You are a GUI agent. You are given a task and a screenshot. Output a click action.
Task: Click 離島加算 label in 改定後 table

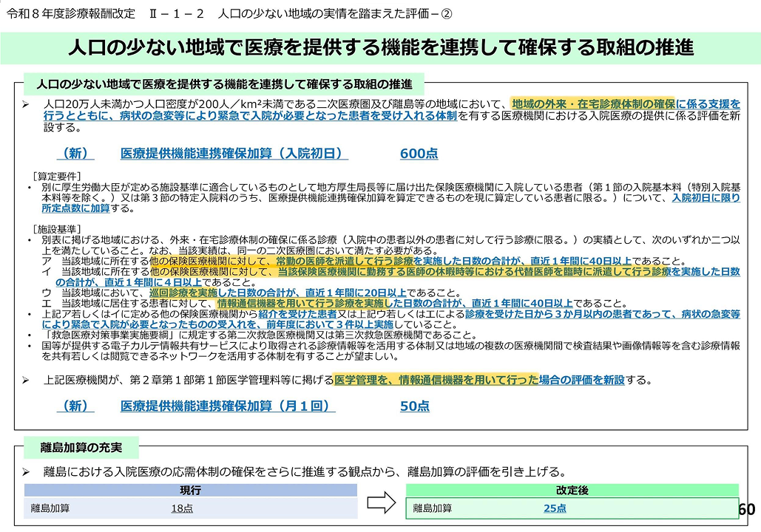[x=433, y=508]
